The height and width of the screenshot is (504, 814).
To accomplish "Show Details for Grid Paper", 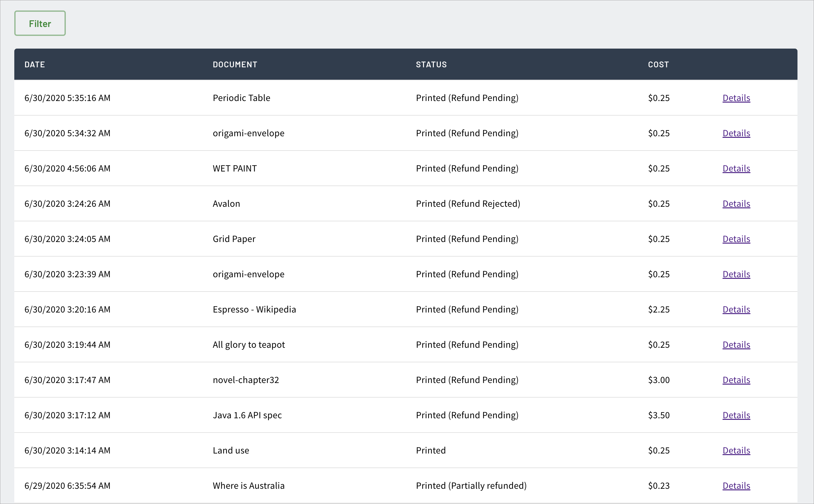I will [736, 239].
